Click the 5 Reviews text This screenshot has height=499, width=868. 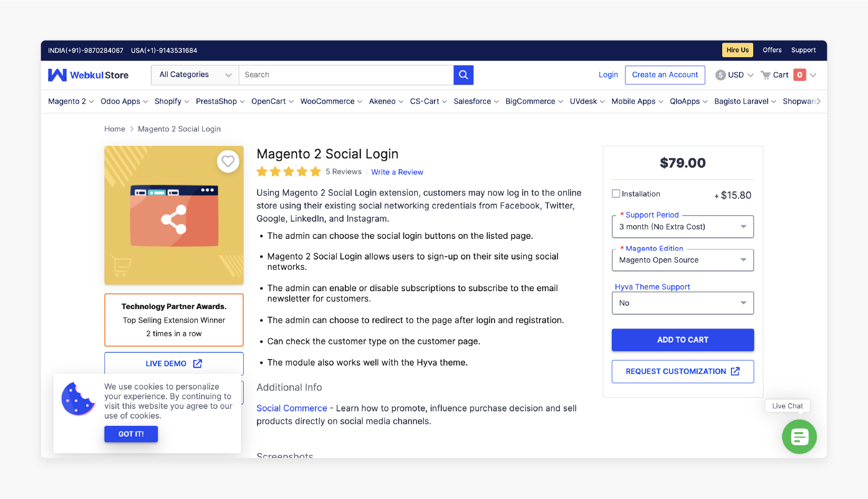pyautogui.click(x=343, y=172)
